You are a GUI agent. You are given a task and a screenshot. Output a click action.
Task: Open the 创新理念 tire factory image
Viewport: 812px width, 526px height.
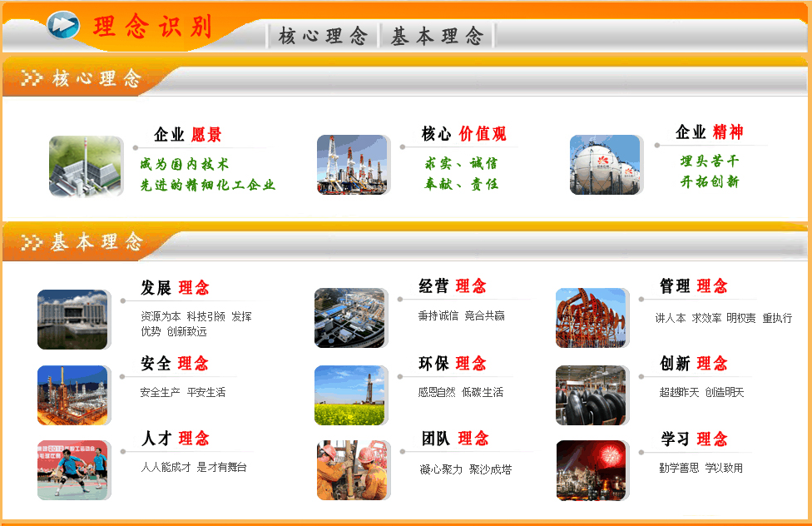[x=591, y=394]
